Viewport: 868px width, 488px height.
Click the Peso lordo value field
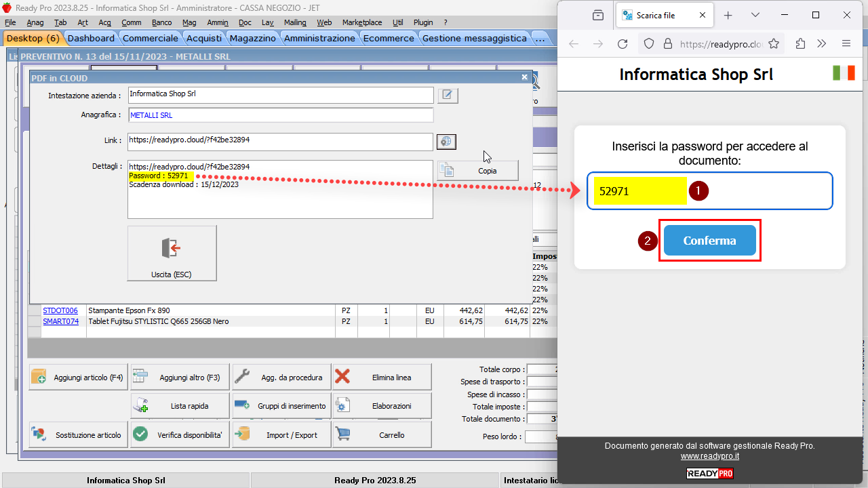(x=540, y=437)
